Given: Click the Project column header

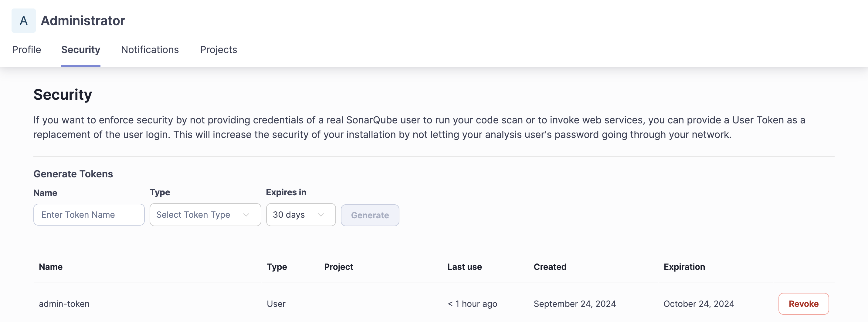Looking at the screenshot, I should [338, 267].
